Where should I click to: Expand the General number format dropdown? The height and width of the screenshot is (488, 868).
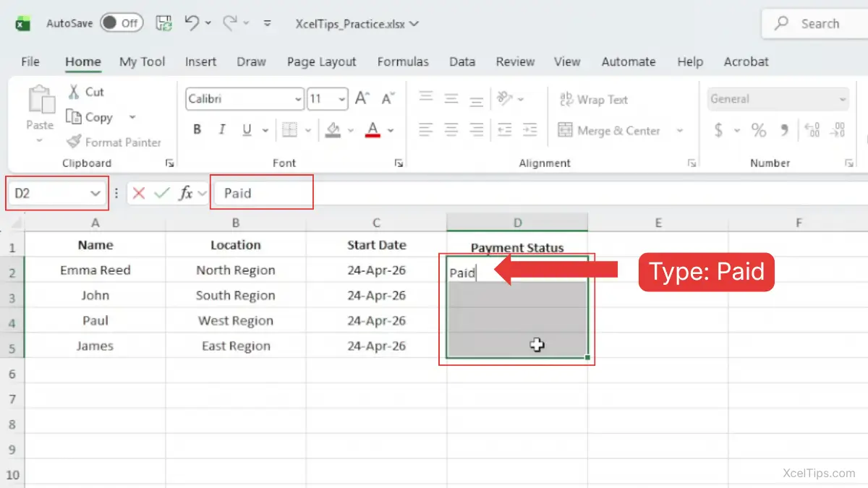(x=842, y=100)
